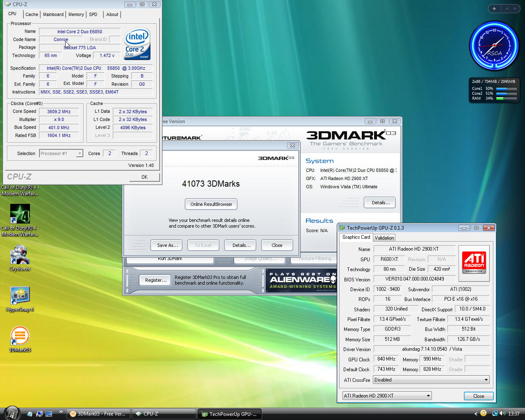Close the 3DMark score dialog with X
This screenshot has width=525, height=420.
click(x=292, y=145)
